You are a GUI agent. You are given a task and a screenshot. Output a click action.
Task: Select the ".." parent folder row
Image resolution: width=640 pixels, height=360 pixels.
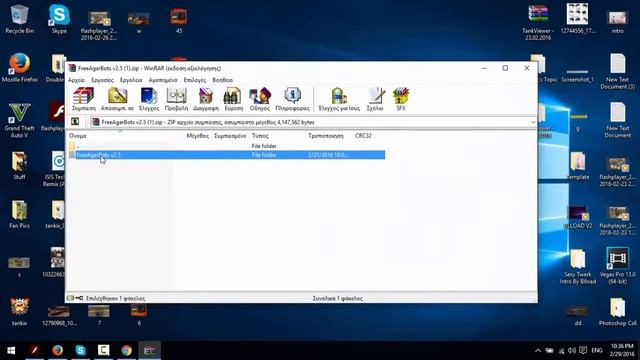pyautogui.click(x=227, y=146)
